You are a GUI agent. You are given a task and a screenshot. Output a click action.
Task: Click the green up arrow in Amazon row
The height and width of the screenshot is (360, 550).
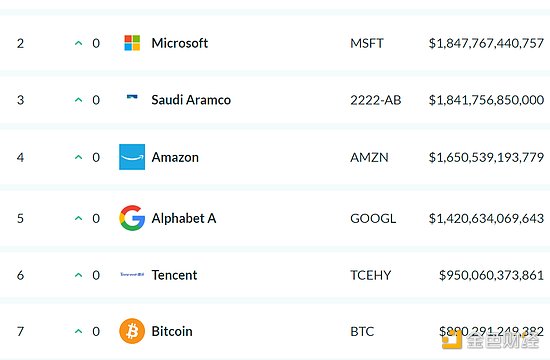click(79, 157)
